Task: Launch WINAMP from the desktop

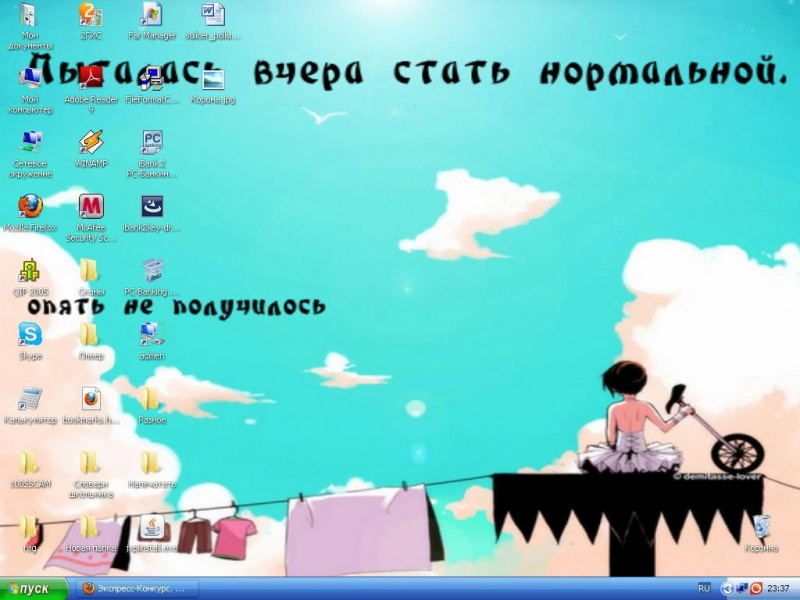Action: (x=90, y=142)
